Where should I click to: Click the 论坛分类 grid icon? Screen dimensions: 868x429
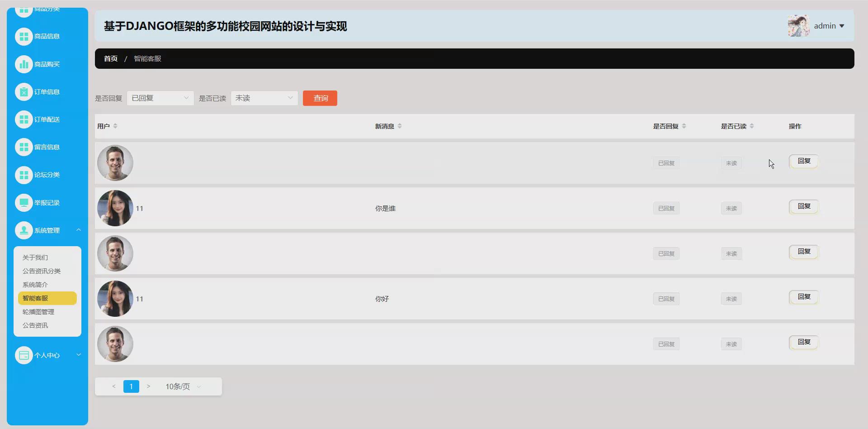click(x=24, y=175)
